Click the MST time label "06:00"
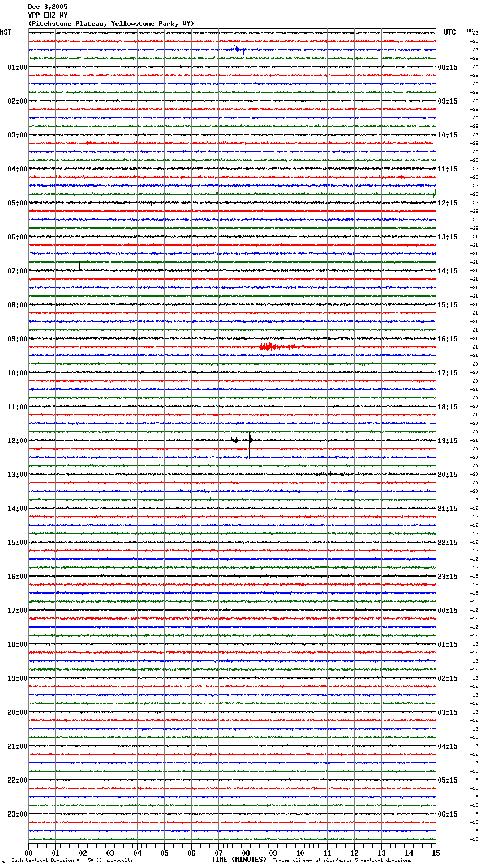The height and width of the screenshot is (868, 481). (18, 237)
